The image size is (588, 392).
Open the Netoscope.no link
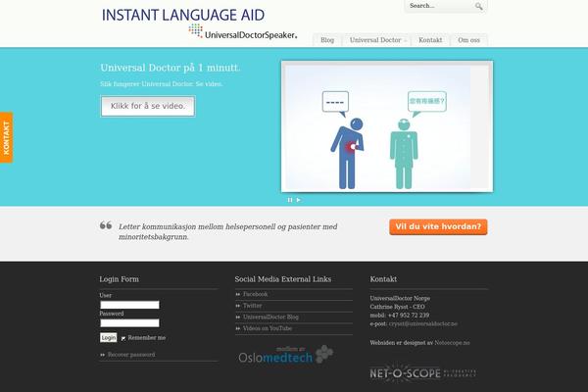[x=452, y=343]
